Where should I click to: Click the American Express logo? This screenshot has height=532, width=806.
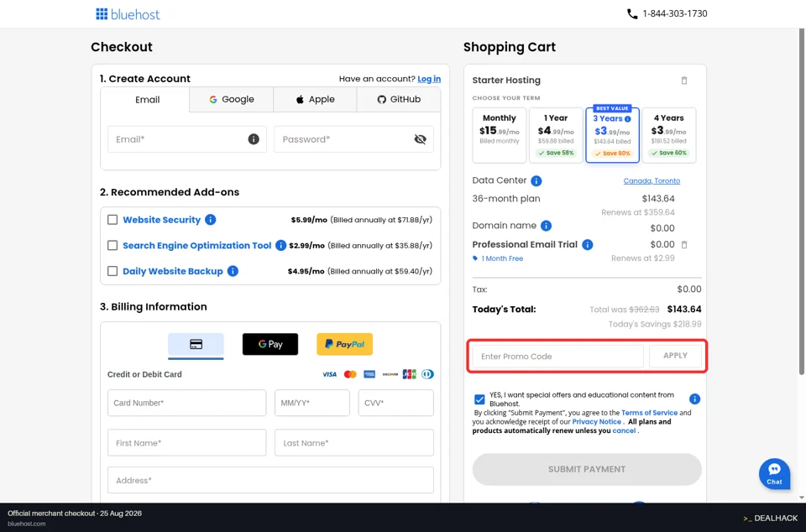point(369,374)
